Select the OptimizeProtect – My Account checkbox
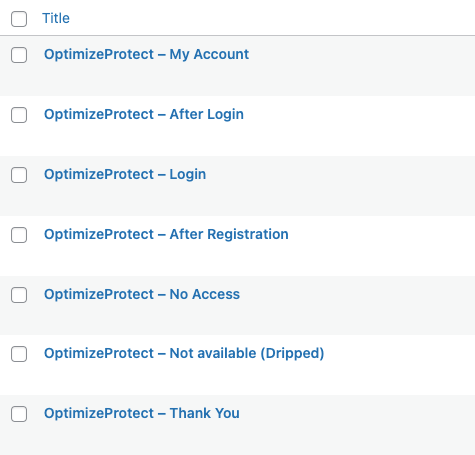475x455 pixels. click(19, 55)
